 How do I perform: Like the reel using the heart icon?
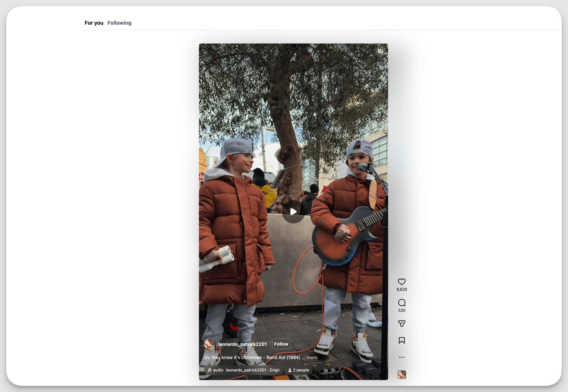pyautogui.click(x=402, y=282)
